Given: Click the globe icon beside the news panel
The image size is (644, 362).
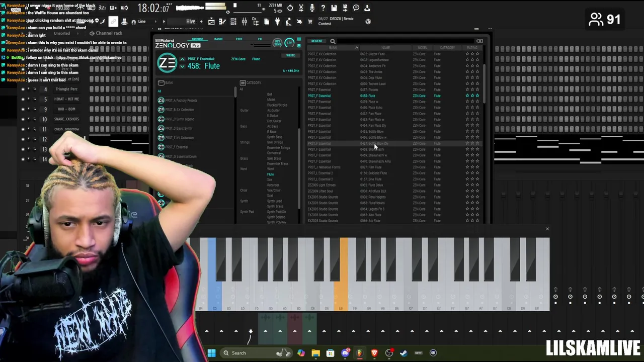Looking at the screenshot, I should point(368,21).
